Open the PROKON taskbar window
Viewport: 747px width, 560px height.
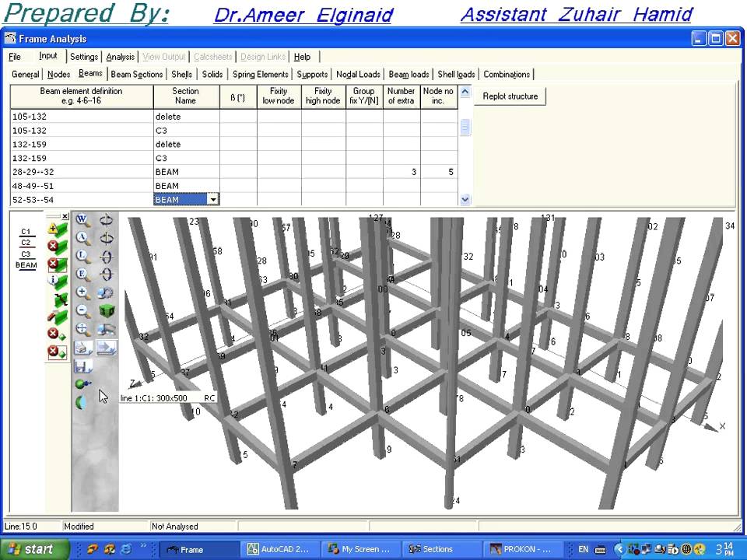[521, 549]
